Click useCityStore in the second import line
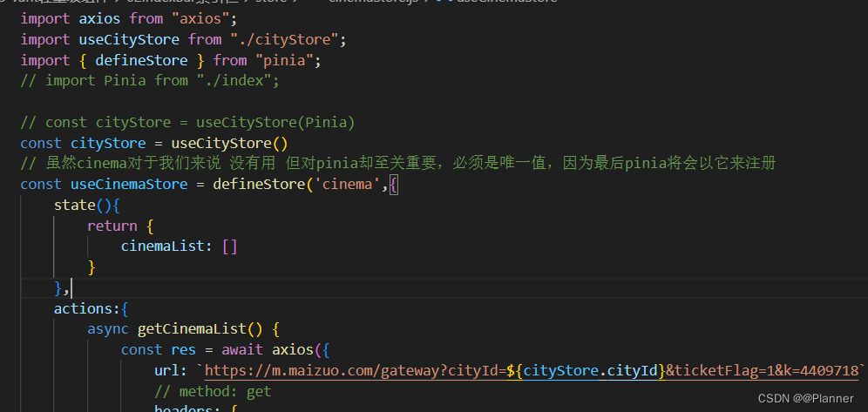Viewport: 868px width, 412px height. 129,40
